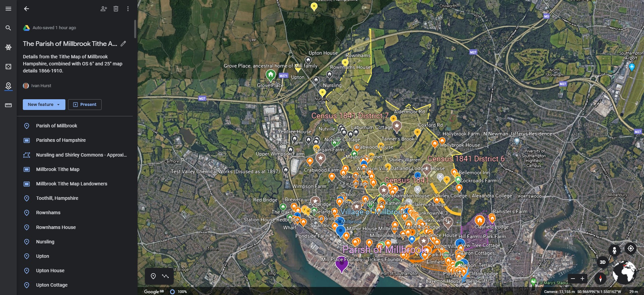The image size is (644, 295).
Task: Click the search magnifier icon
Action: [8, 28]
